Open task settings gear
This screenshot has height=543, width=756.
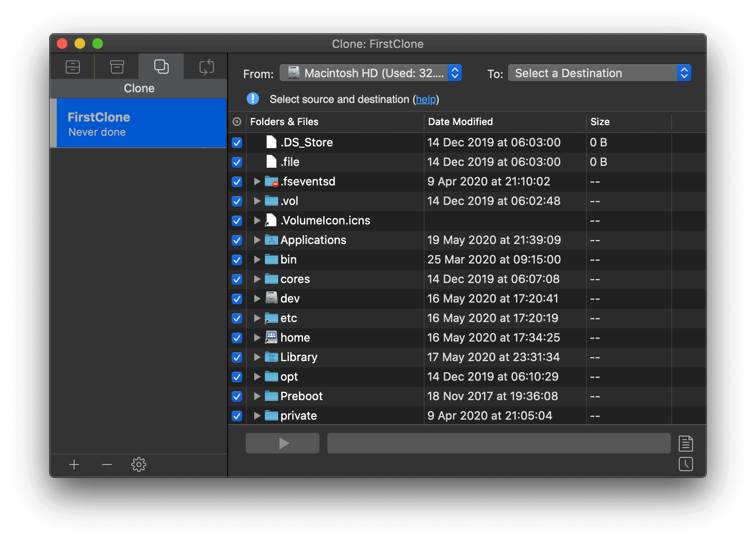pyautogui.click(x=139, y=464)
